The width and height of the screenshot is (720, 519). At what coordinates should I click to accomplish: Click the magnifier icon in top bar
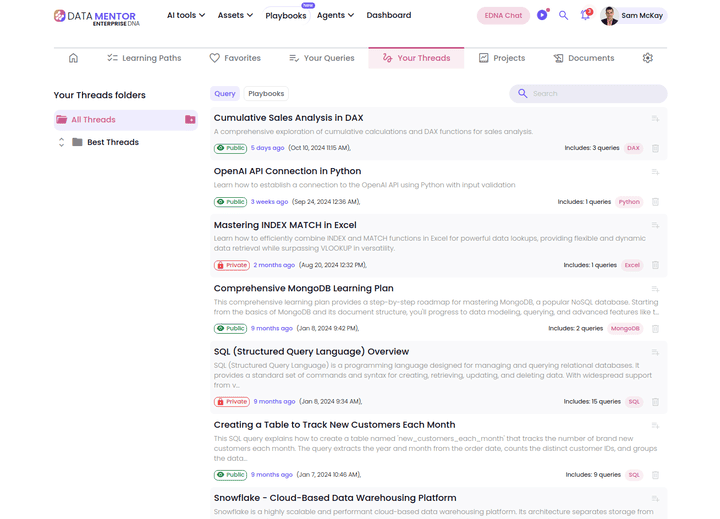(563, 15)
